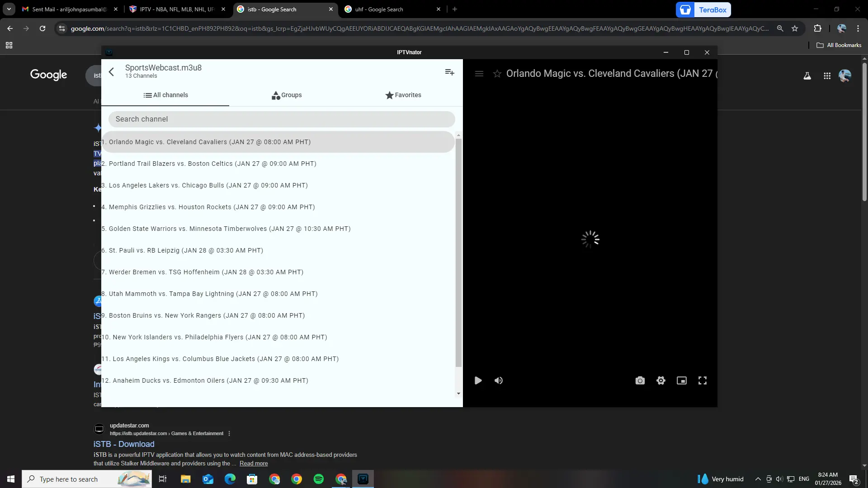
Task: Select St. Pauli vs. RB Leipzig channel
Action: coord(278,250)
